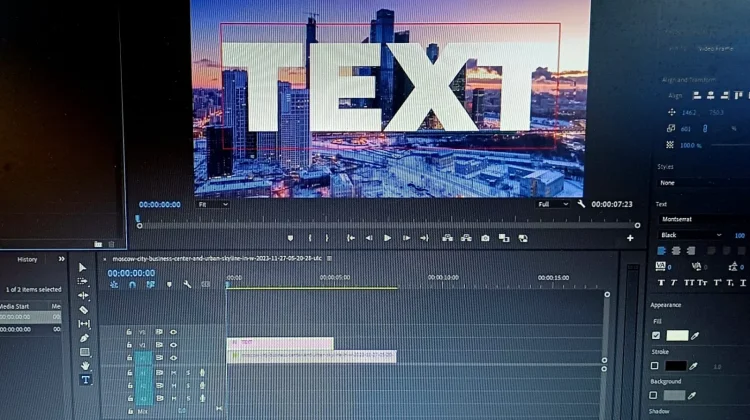Screen dimensions: 750x420
Task: Click the Mark Out bracket button
Action: [x=327, y=238]
